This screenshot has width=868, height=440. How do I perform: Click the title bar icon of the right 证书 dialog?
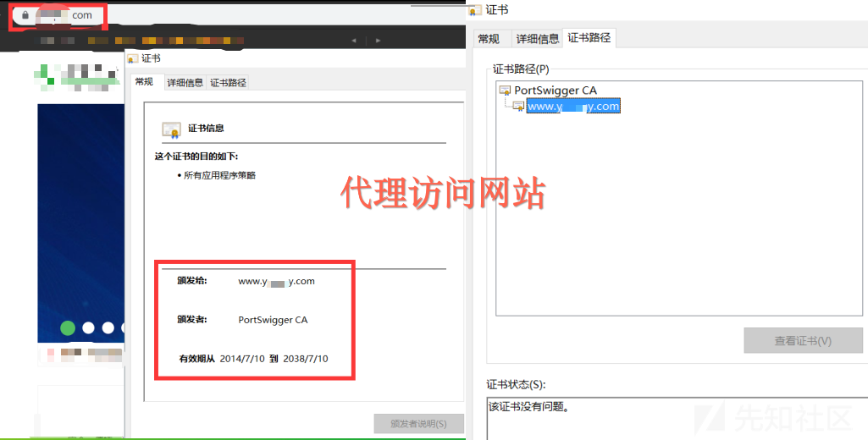coord(474,10)
